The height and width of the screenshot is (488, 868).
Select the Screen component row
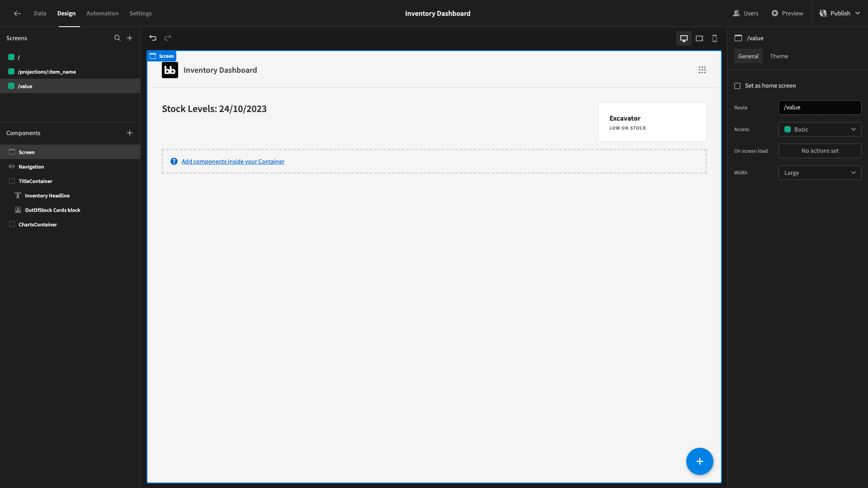coord(70,152)
